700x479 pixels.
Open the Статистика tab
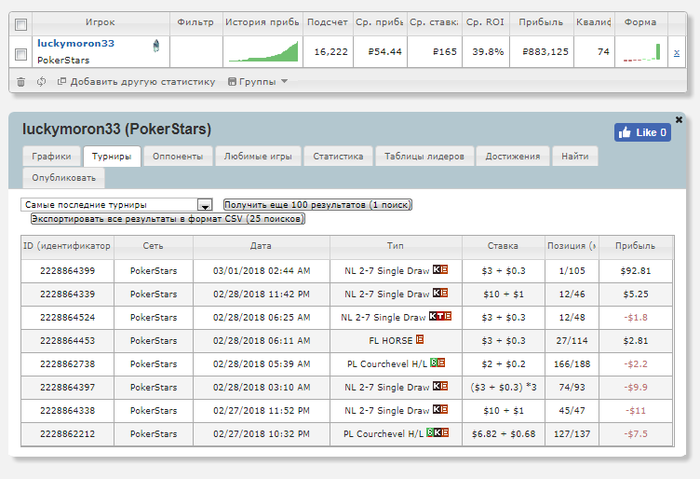point(338,156)
